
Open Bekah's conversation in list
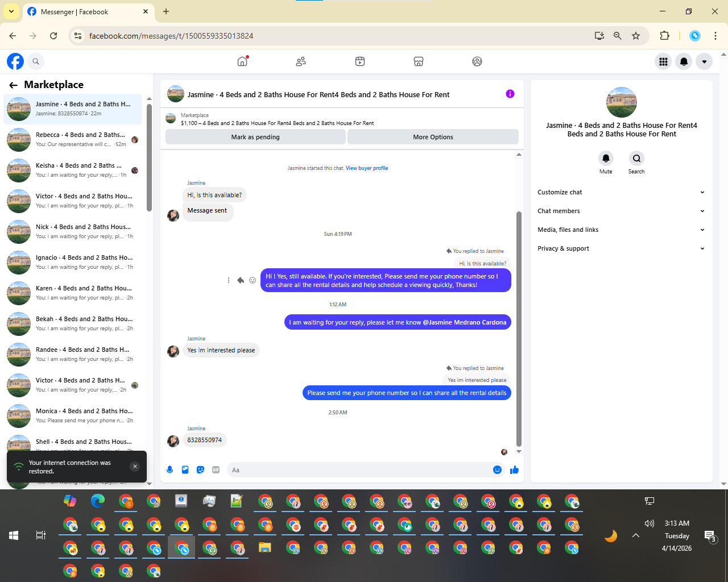point(73,323)
